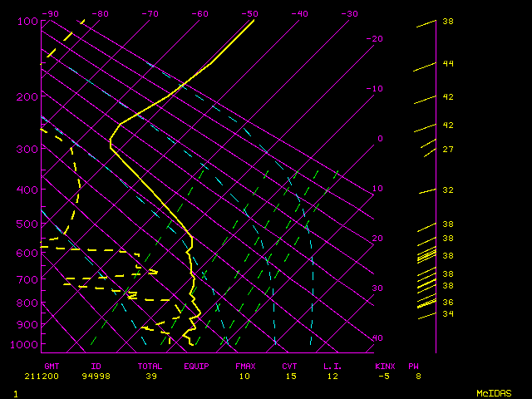Select the 1000 pressure level label
The height and width of the screenshot is (399, 532).
[x=27, y=344]
